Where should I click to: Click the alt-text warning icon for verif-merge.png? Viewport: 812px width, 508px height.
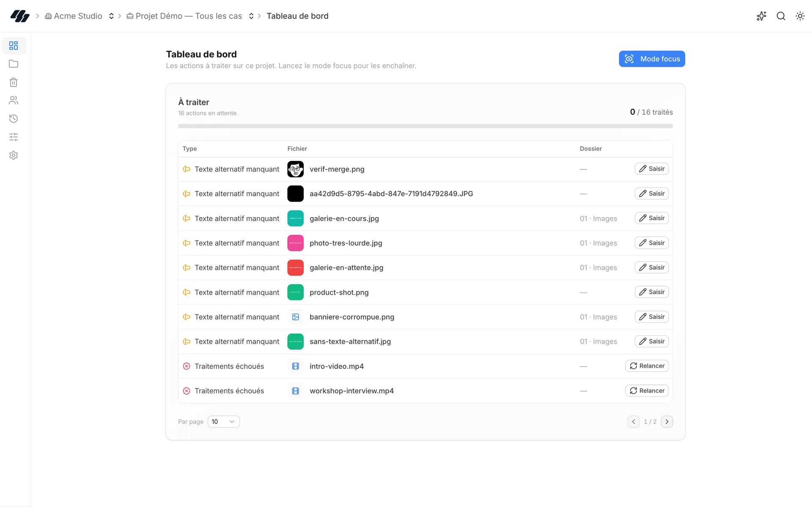[187, 169]
